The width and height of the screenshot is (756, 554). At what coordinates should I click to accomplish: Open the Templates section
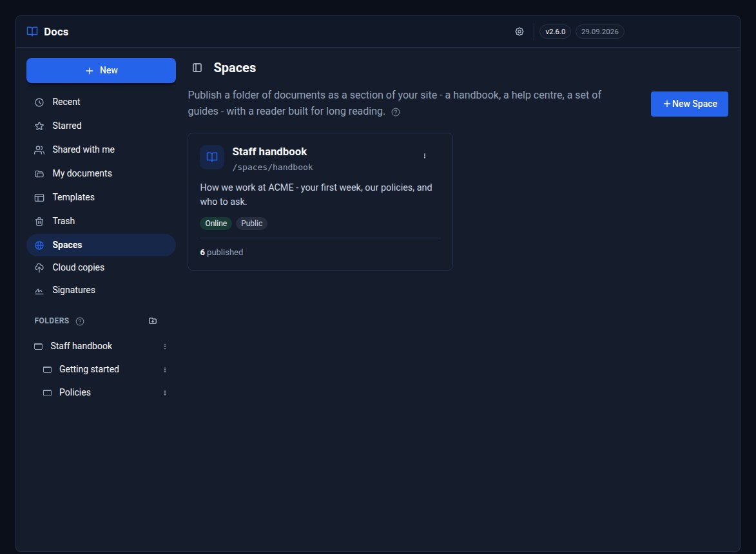point(101,198)
